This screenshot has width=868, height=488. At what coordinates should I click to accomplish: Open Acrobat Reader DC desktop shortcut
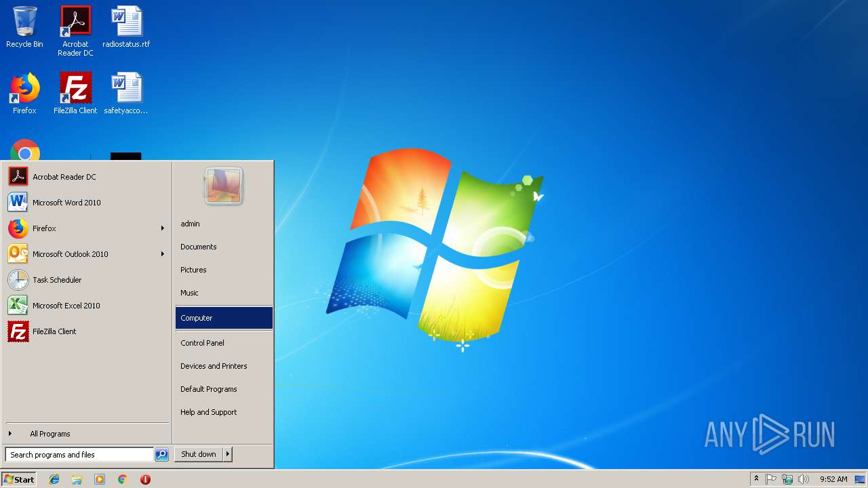pos(75,30)
